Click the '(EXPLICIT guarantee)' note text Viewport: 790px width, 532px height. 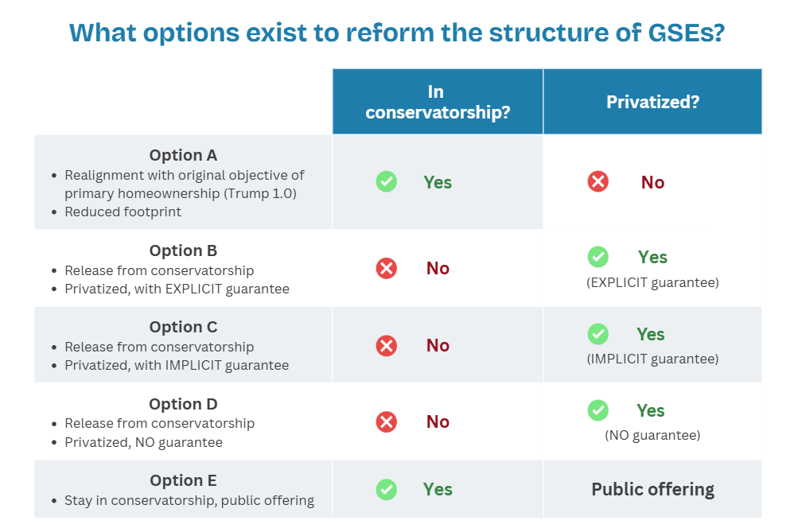tap(652, 282)
